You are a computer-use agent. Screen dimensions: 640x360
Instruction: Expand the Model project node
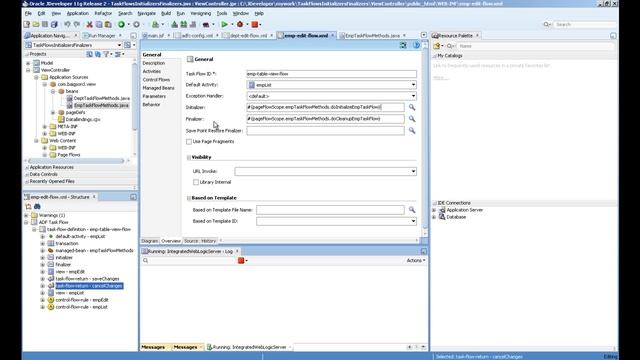tap(28, 63)
